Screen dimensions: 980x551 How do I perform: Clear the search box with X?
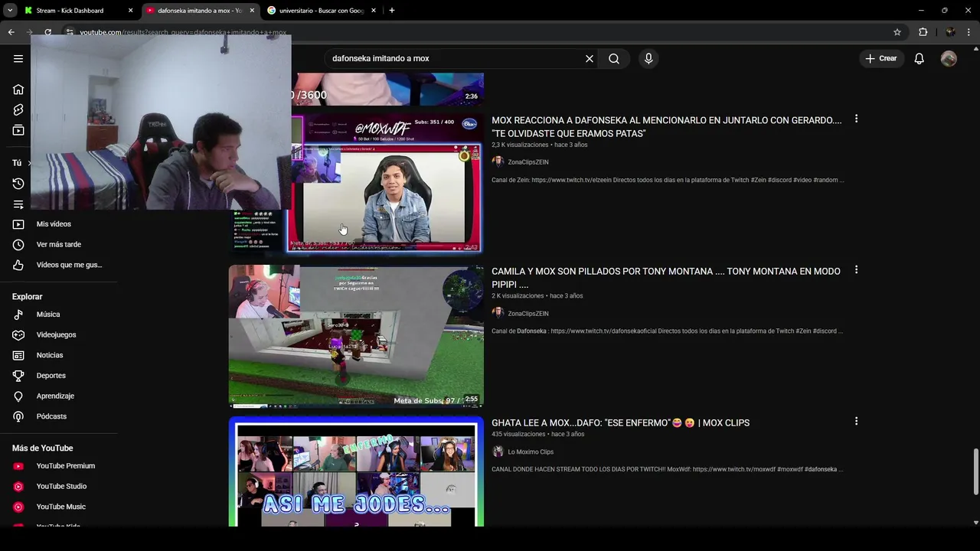point(590,59)
